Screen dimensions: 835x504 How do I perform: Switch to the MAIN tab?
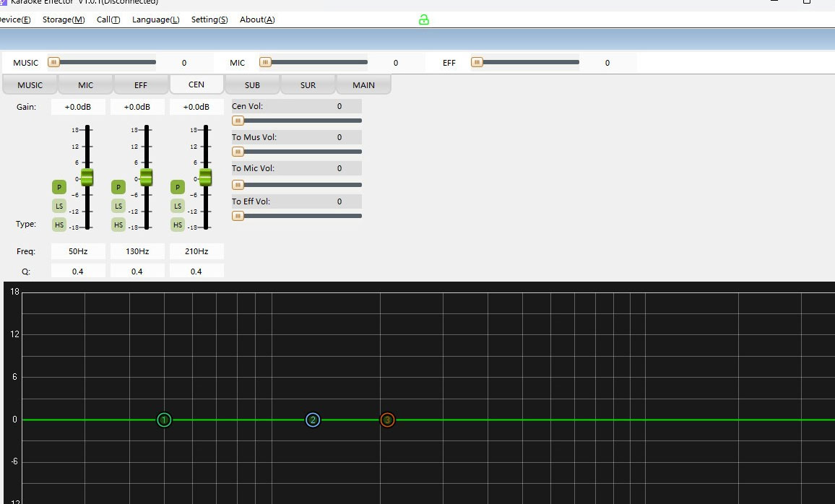click(x=363, y=85)
